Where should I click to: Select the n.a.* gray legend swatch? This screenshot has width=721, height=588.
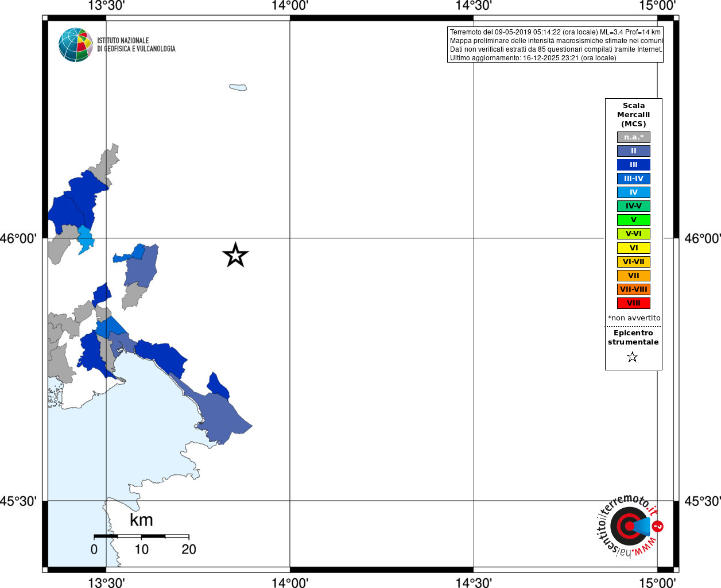click(634, 137)
